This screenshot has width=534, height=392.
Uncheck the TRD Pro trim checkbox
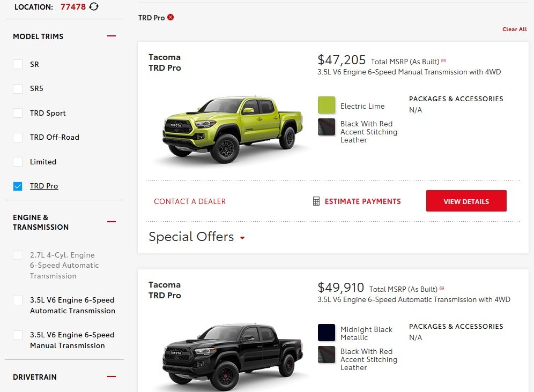coord(18,186)
